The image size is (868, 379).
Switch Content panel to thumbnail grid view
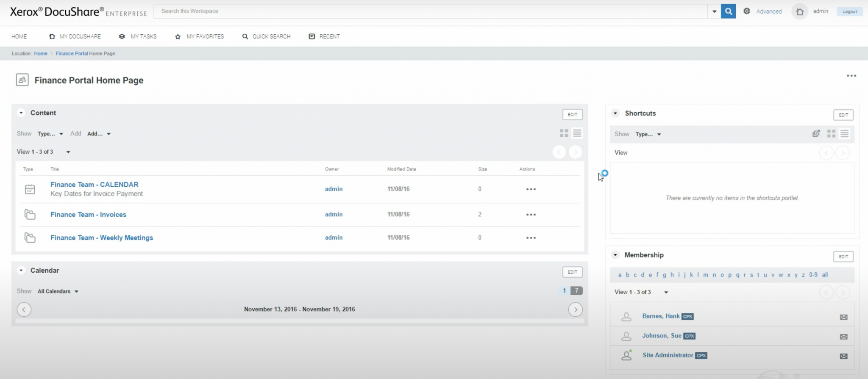pos(564,133)
